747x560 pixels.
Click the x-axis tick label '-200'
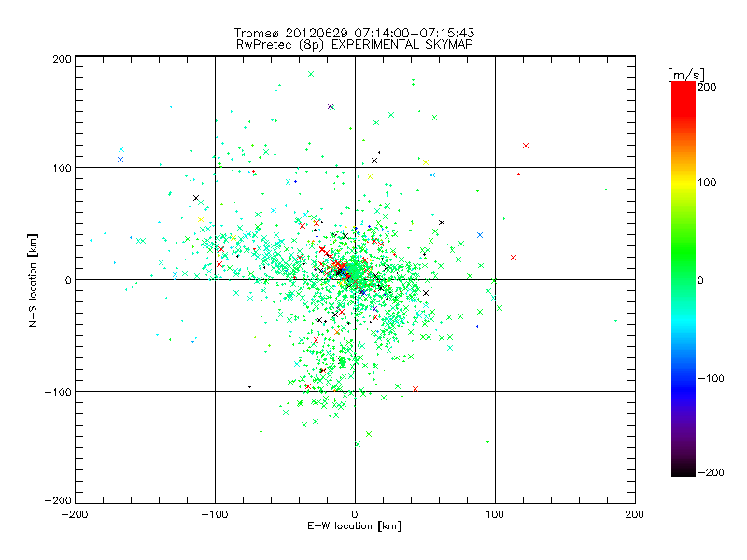pos(75,514)
